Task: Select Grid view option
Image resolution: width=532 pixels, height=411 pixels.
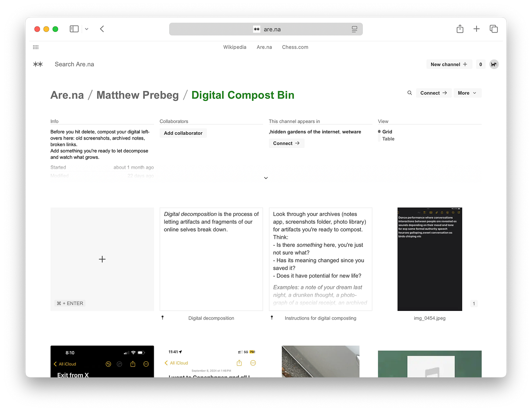Action: pos(387,132)
